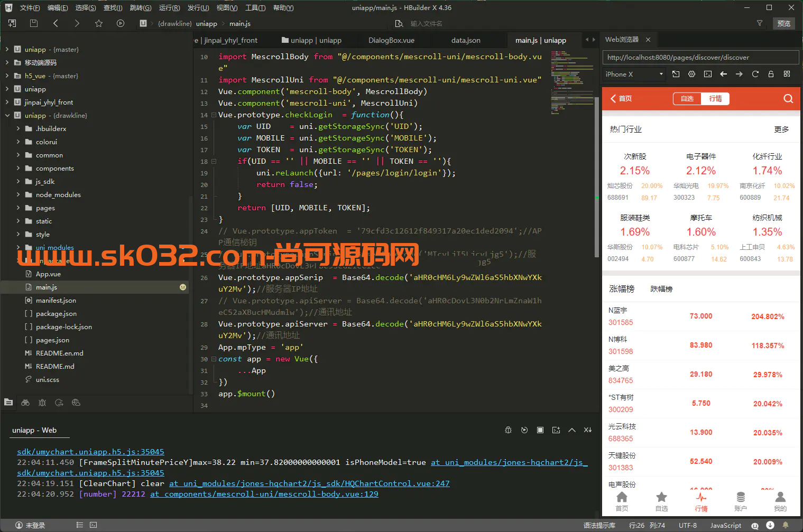The image size is (803, 532).
Task: Open manifest.json in project tree
Action: pyautogui.click(x=56, y=300)
